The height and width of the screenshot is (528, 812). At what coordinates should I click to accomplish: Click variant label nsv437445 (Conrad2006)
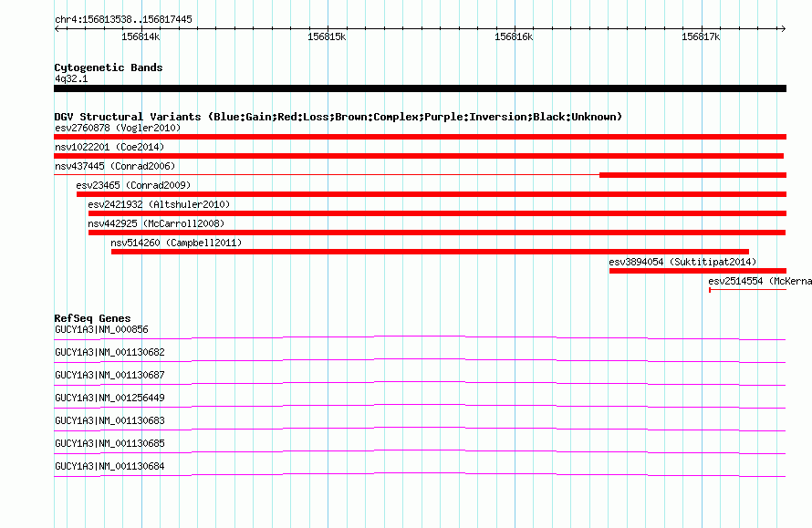tap(115, 166)
